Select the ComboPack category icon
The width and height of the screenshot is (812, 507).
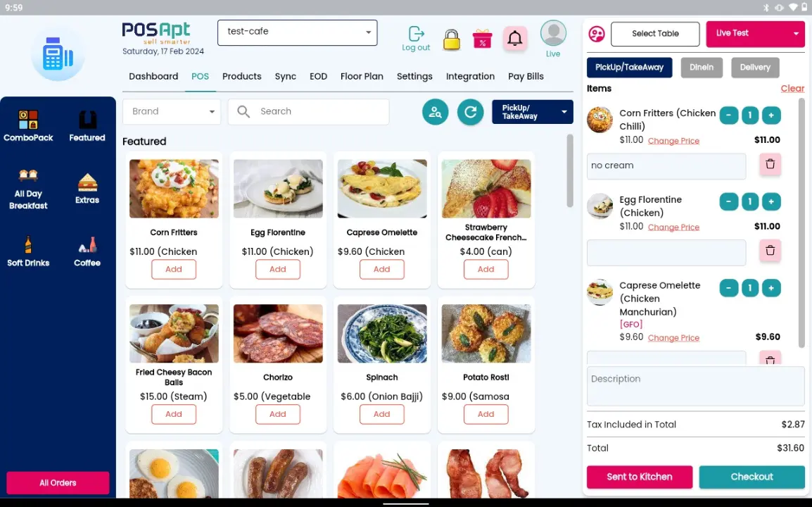28,125
